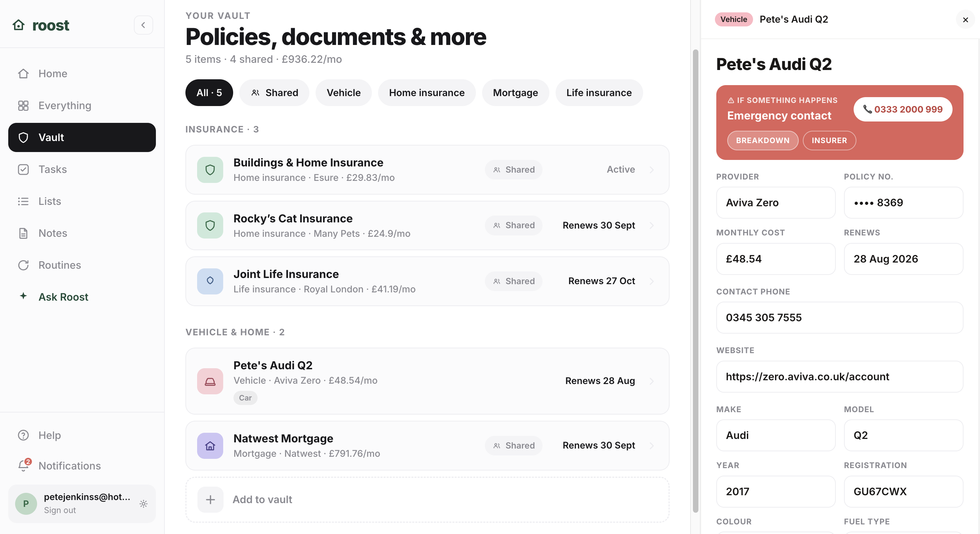
Task: Click the Website field with Aviva URL
Action: [839, 376]
